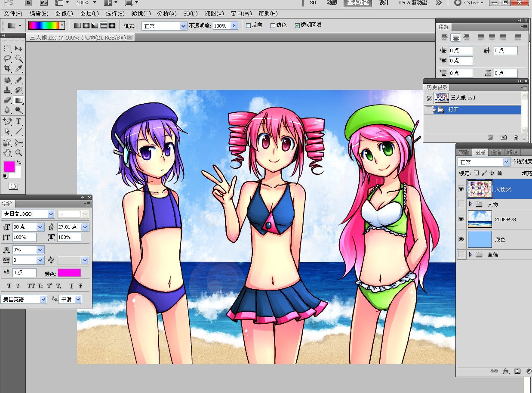Click the 基本功能 workspace button
Viewport: 532px width, 393px height.
click(x=358, y=3)
